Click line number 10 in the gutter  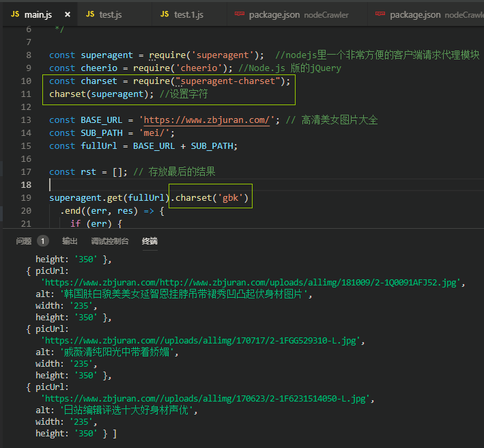26,81
